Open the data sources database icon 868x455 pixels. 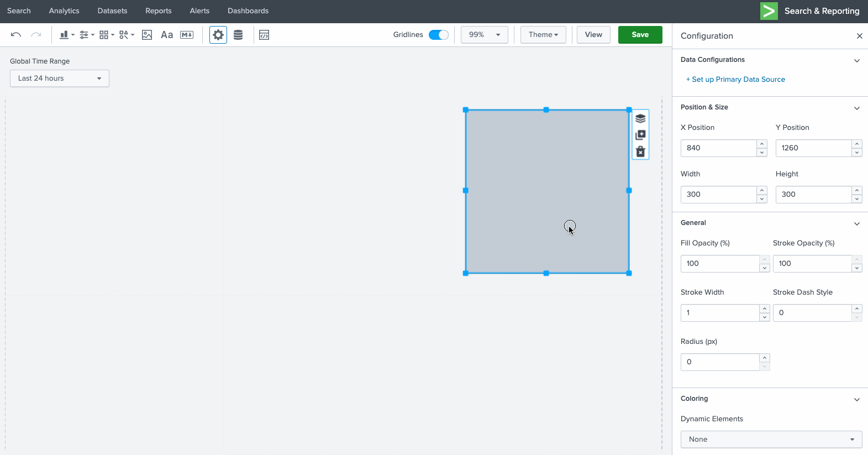point(238,35)
